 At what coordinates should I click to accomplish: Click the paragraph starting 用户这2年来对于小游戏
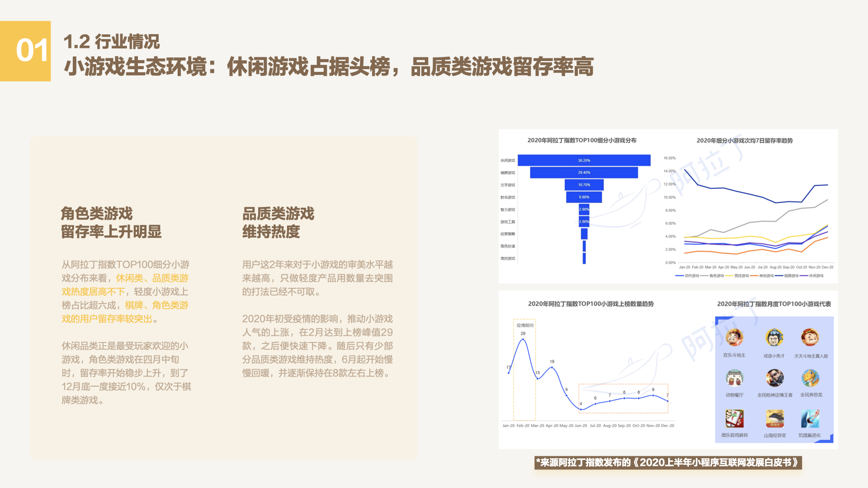pos(317,278)
